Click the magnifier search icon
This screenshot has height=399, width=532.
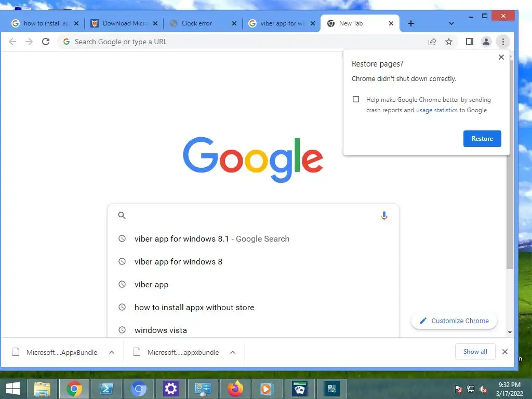122,216
